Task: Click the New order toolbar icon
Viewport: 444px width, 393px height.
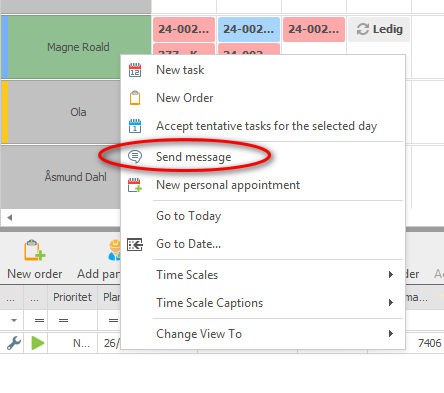Action: point(34,250)
